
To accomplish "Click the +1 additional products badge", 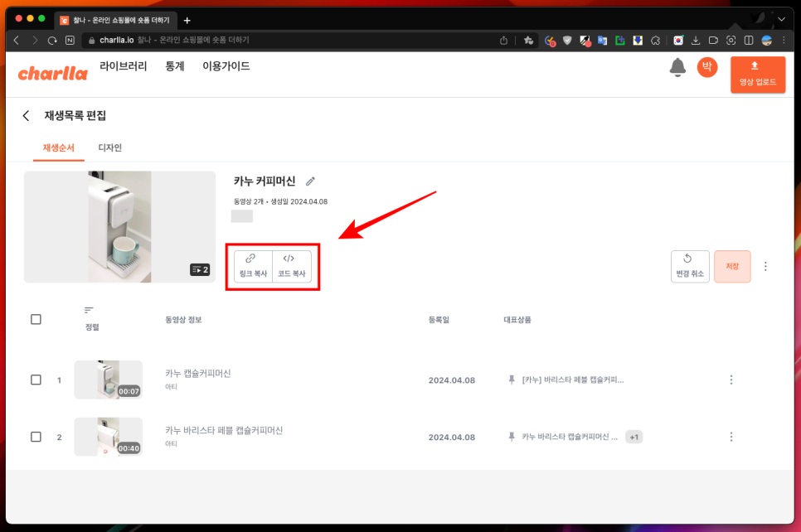I will (634, 437).
